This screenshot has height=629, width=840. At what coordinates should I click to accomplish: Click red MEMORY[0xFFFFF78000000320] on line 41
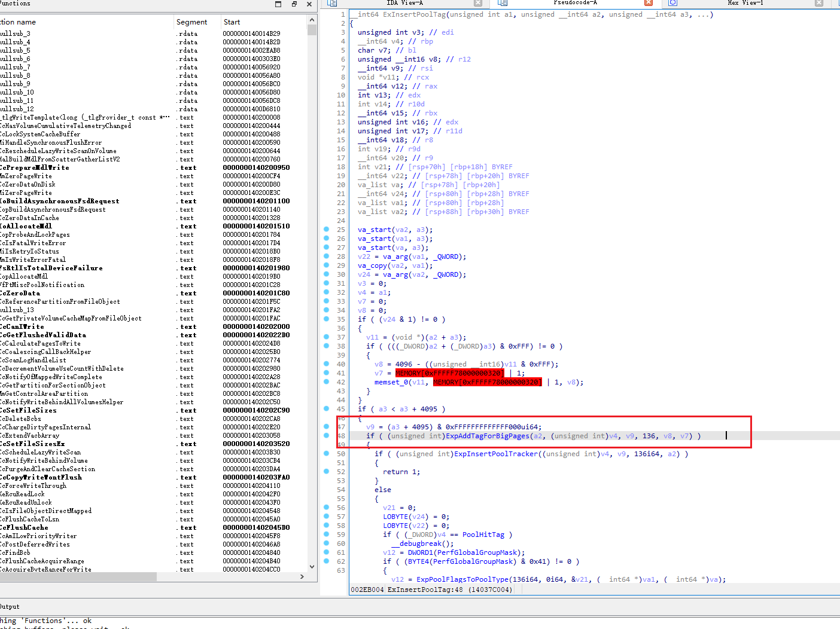point(449,373)
